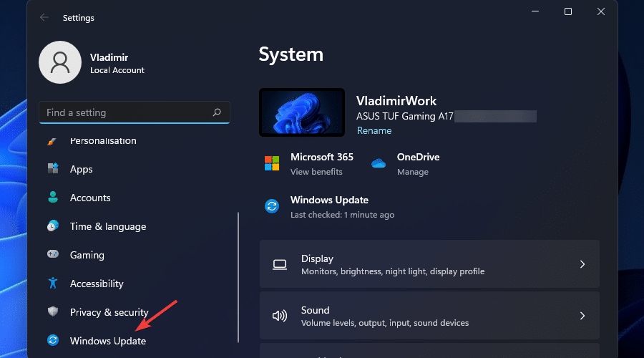Click the Vladimir user avatar icon
The height and width of the screenshot is (358, 644).
click(60, 62)
